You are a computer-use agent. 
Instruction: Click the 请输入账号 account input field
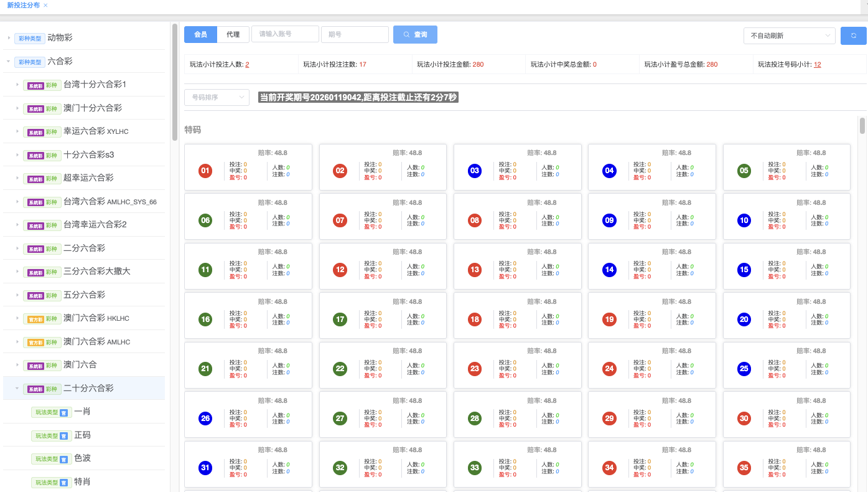click(285, 34)
